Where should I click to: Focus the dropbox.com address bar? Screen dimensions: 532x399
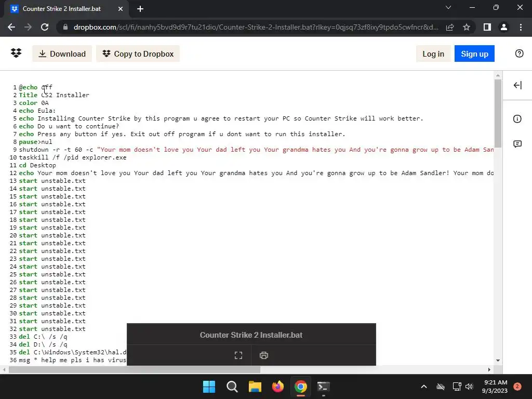point(256,27)
